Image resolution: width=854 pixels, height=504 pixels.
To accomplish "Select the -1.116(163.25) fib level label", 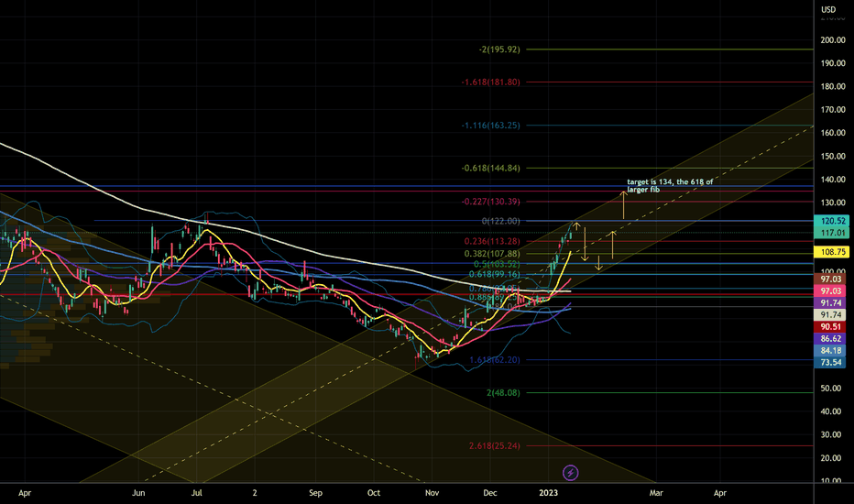I will [x=491, y=126].
